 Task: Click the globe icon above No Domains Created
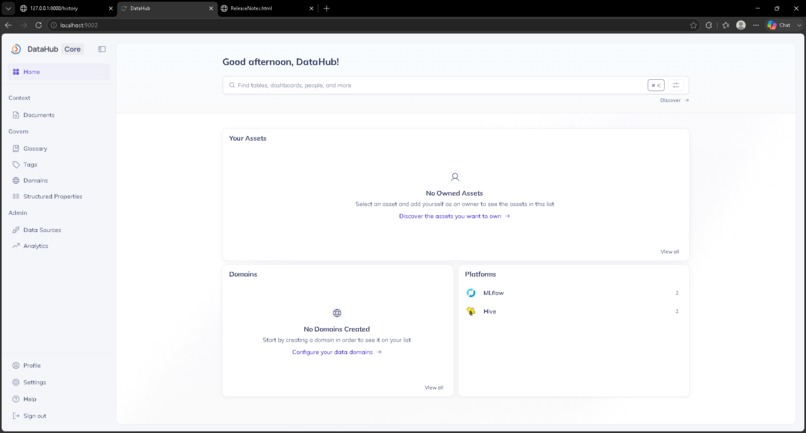tap(337, 313)
